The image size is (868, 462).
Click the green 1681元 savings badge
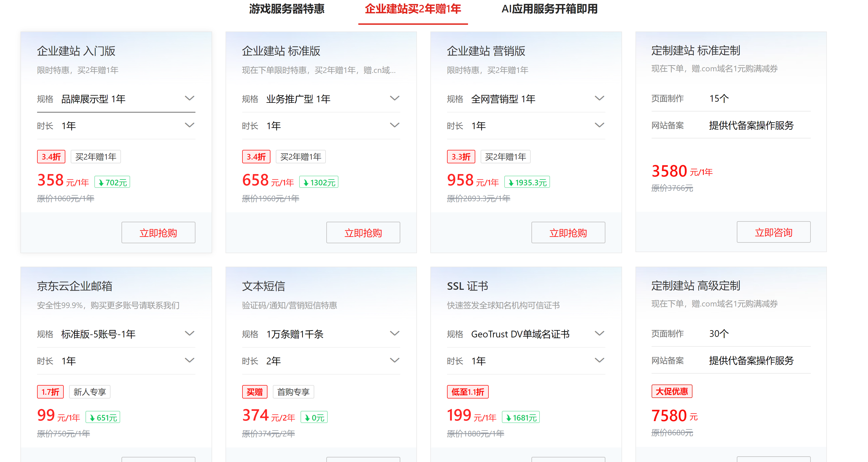[521, 418]
